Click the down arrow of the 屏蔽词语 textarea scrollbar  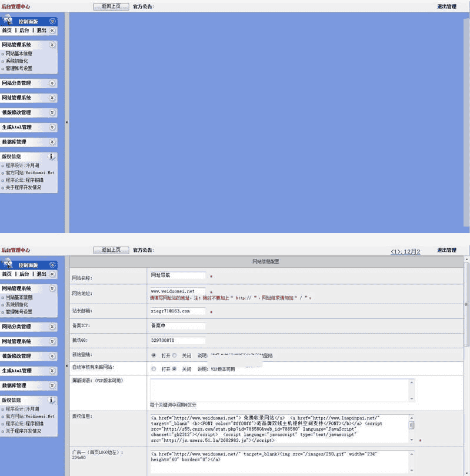[412, 398]
